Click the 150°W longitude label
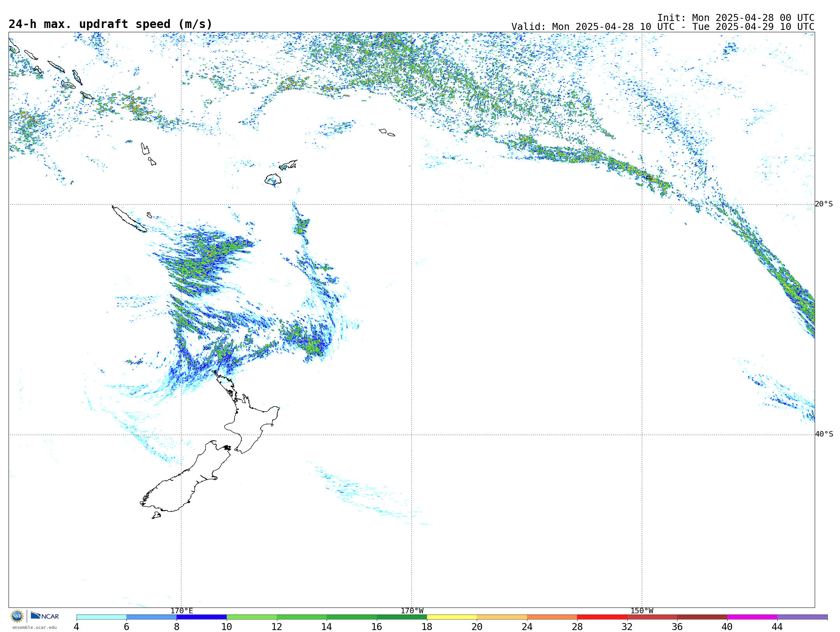This screenshot has height=632, width=840. (x=642, y=611)
